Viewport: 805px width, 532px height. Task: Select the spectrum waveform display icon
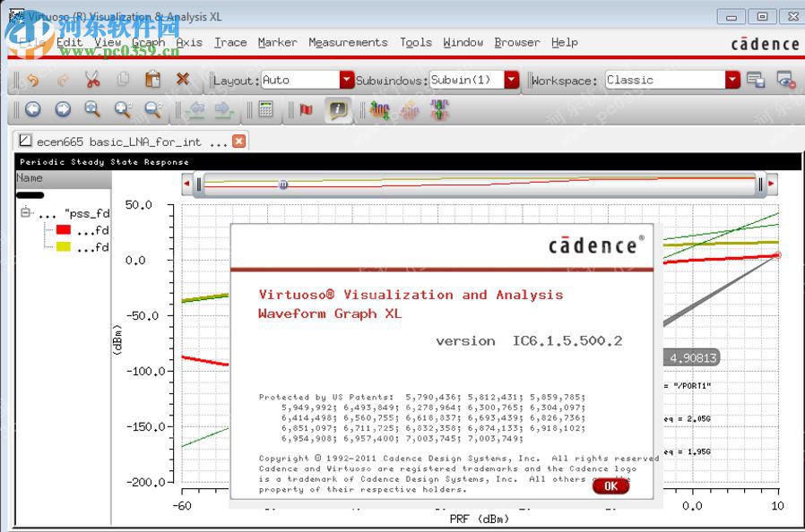(x=377, y=110)
